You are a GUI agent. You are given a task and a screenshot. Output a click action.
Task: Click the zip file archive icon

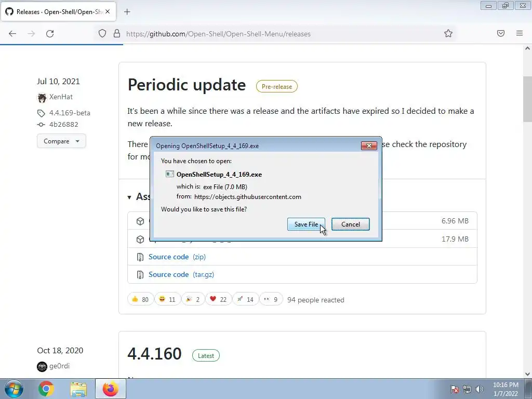[x=140, y=257]
